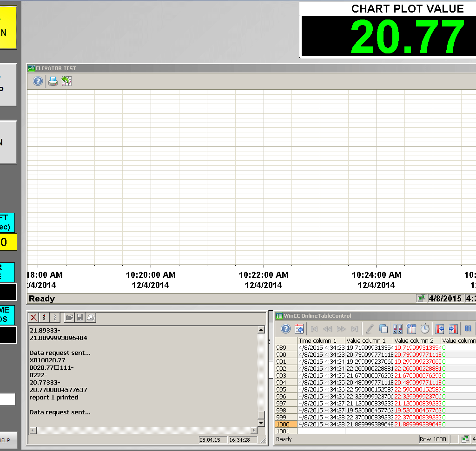Click the 10:20:00 AM time axis label
The height and width of the screenshot is (451, 476).
point(151,275)
